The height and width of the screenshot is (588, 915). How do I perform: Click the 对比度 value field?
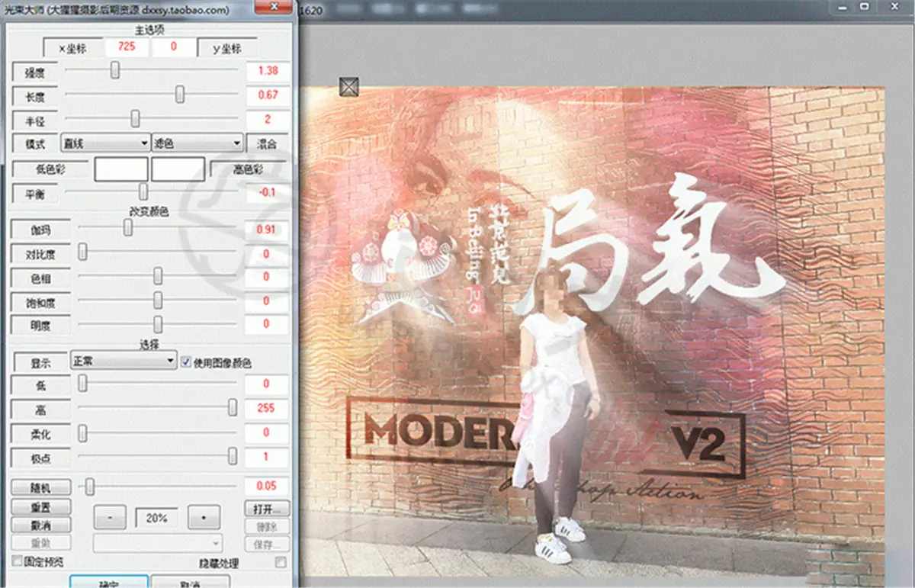[267, 253]
